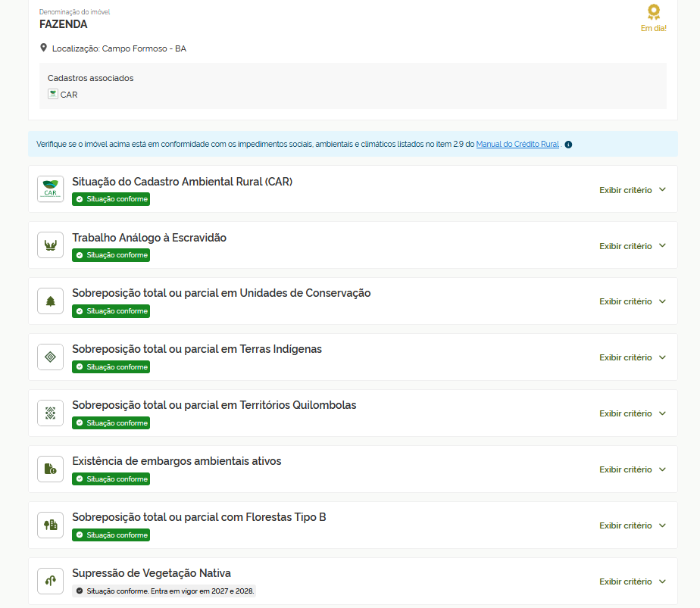Click the Em dia! status text
The width and height of the screenshot is (700, 608).
pos(654,28)
